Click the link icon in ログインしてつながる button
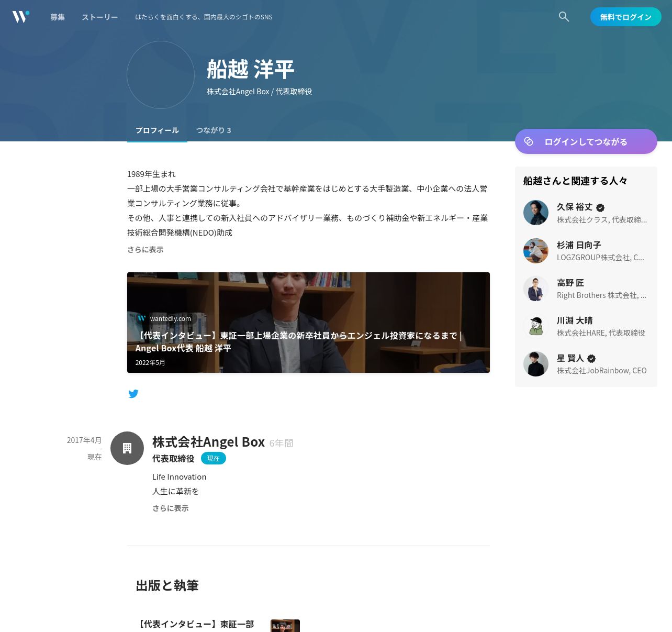672x632 pixels. tap(529, 141)
